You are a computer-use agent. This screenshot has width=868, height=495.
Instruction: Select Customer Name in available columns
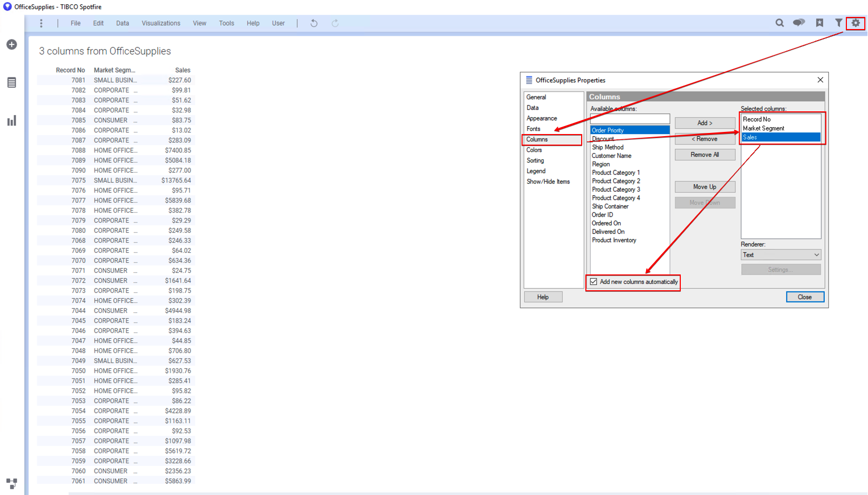[x=611, y=156]
